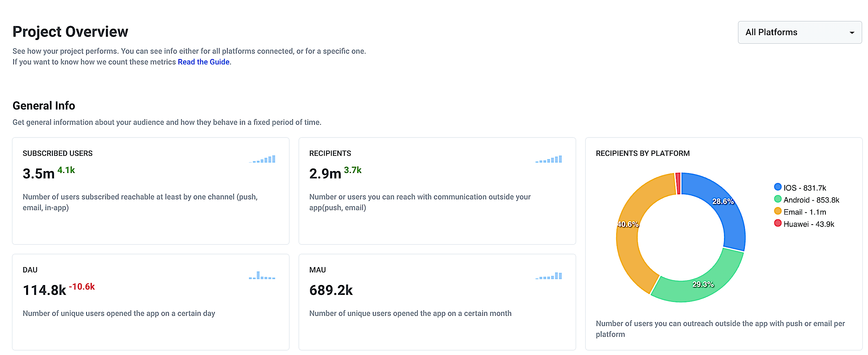The width and height of the screenshot is (868, 355).
Task: Click the MAU sparkline chart icon
Action: click(549, 276)
